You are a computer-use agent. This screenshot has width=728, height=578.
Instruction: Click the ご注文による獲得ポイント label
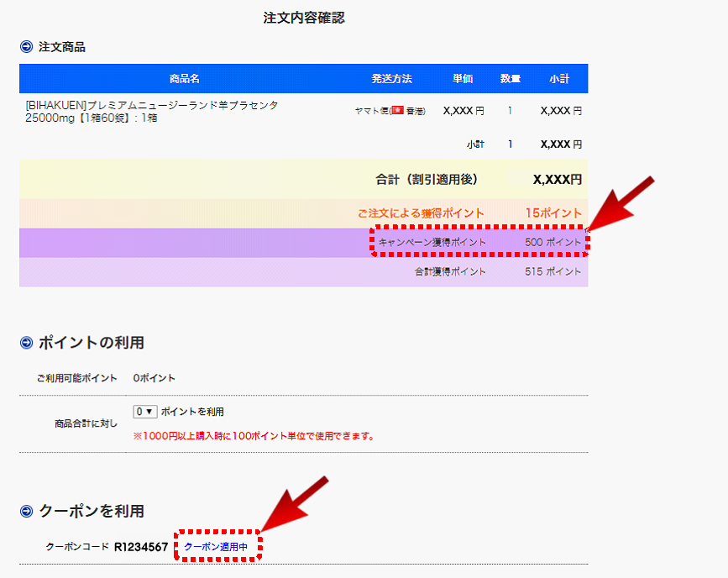point(421,213)
